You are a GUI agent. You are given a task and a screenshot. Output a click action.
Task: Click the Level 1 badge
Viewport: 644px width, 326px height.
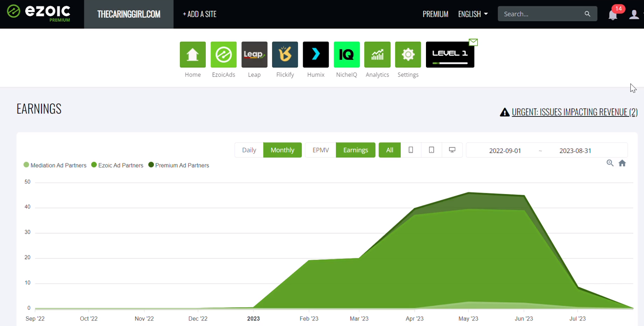pyautogui.click(x=450, y=54)
